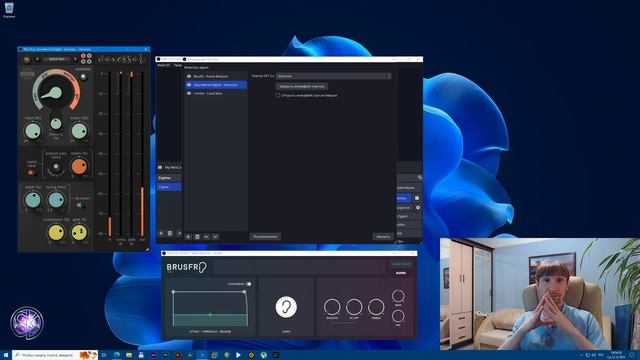This screenshot has height=360, width=640.
Task: Adjust the Brusfri HI LPF knob
Action: tap(354, 307)
